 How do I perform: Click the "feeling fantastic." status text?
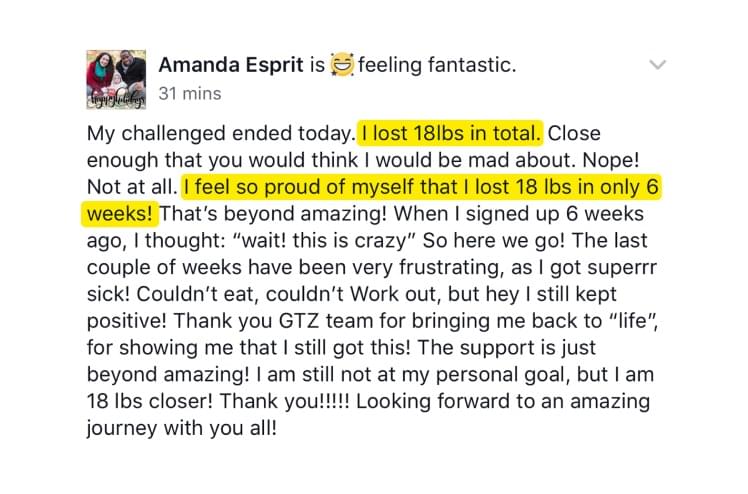[438, 66]
